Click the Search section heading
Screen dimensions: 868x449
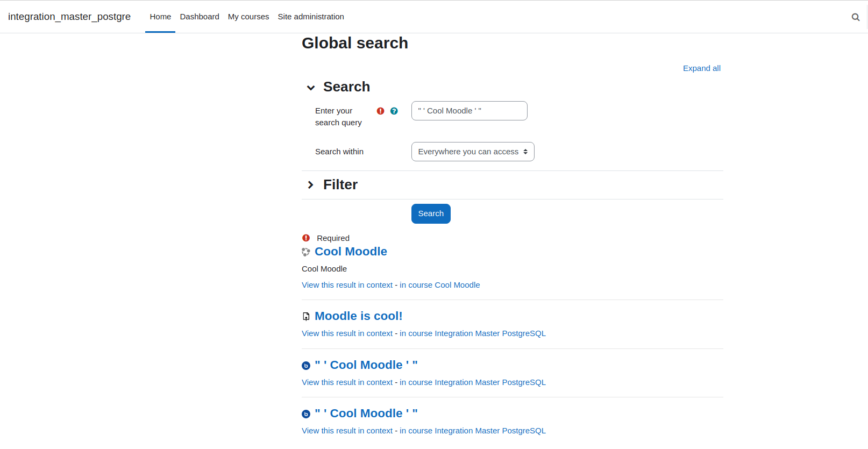point(346,87)
